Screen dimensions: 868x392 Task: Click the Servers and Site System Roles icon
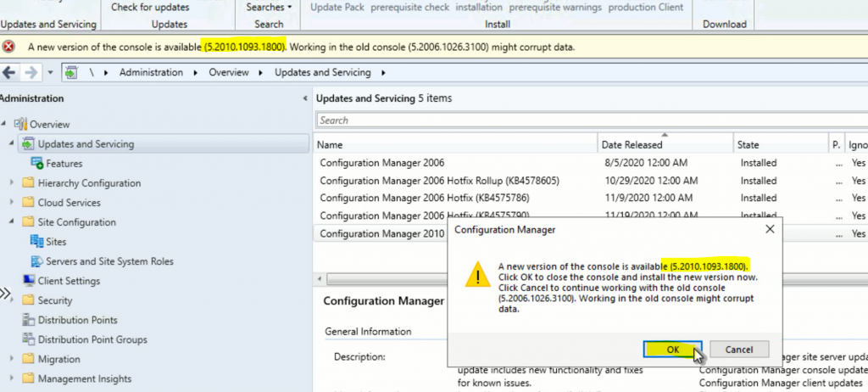click(37, 261)
